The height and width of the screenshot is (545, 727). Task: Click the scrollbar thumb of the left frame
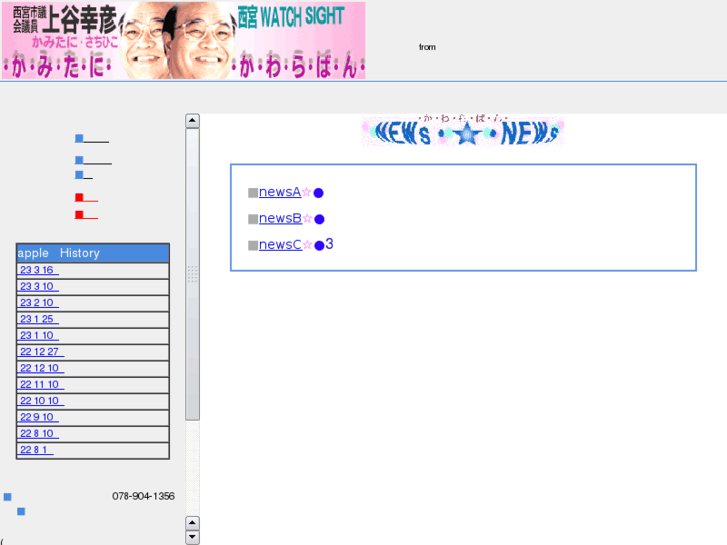pyautogui.click(x=192, y=274)
